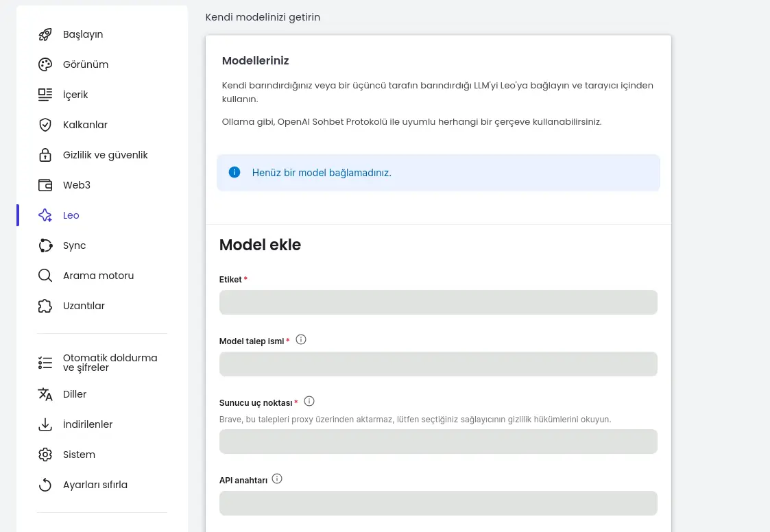Click the info icon next to Model talep ismi
The width and height of the screenshot is (770, 532).
[301, 339]
